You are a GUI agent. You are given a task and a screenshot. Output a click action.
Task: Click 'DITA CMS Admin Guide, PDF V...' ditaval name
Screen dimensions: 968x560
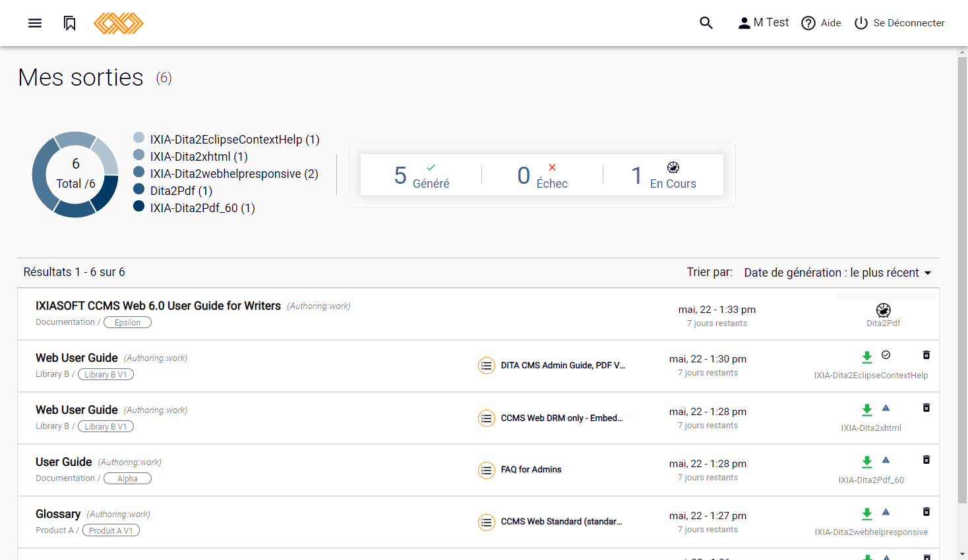[x=563, y=366]
